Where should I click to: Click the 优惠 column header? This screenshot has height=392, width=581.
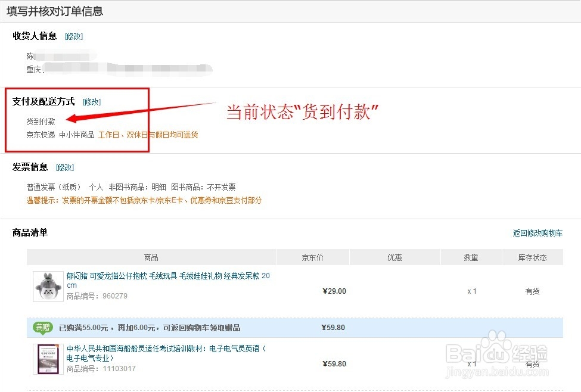point(394,257)
